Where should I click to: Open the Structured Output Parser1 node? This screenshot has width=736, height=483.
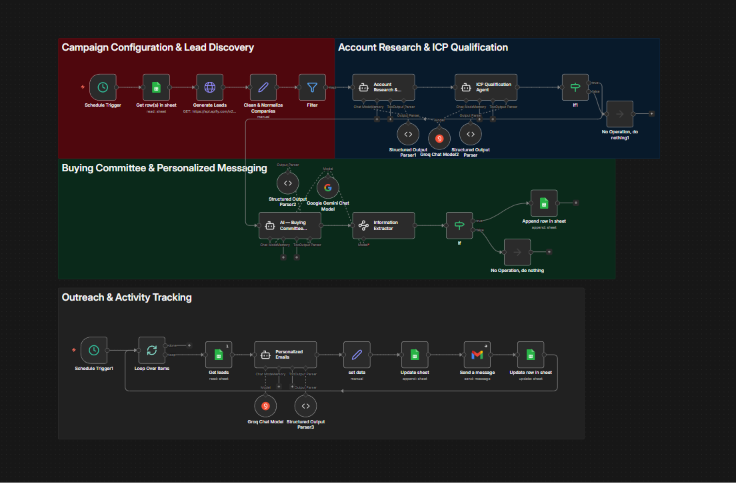(408, 134)
